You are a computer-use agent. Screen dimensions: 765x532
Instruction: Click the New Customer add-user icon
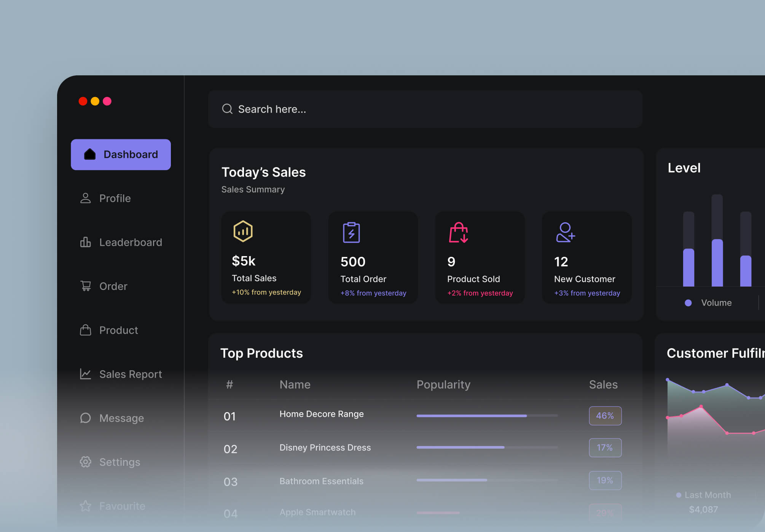[565, 232]
